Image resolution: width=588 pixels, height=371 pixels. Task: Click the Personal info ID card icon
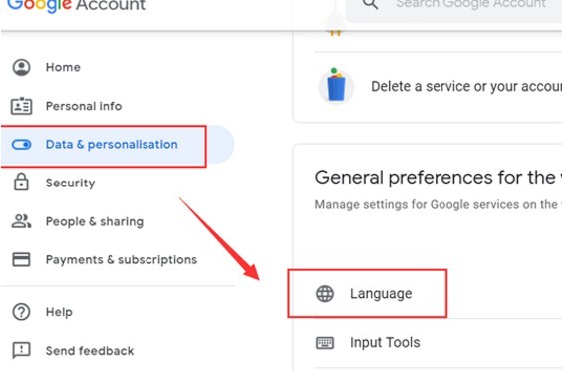pos(21,106)
